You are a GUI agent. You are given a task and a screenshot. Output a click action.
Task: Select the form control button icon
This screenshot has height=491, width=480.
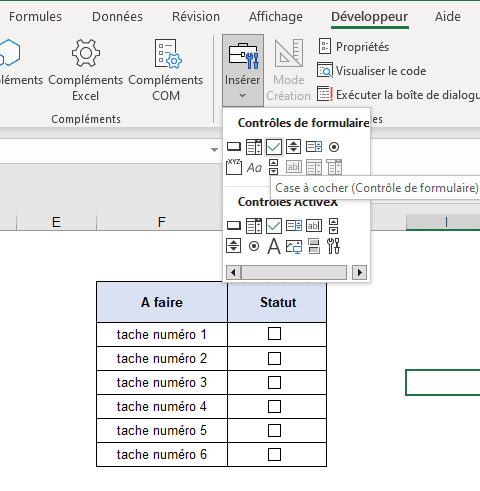click(234, 147)
